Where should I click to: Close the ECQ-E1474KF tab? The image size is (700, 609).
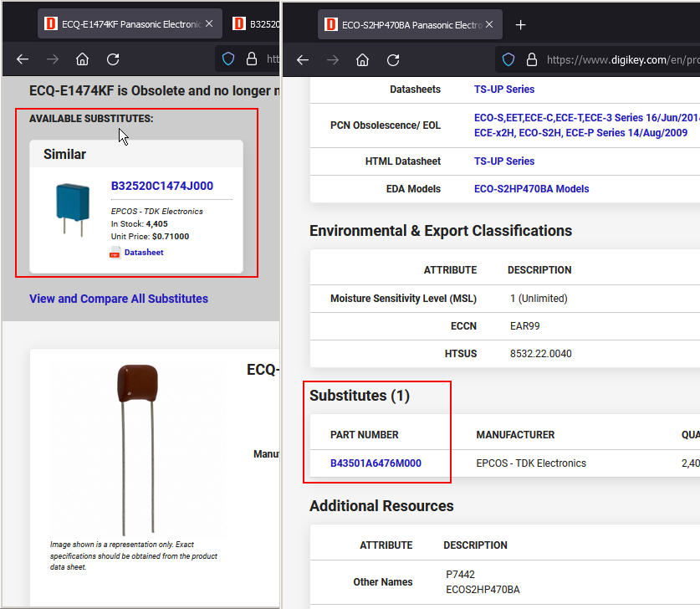pyautogui.click(x=209, y=23)
